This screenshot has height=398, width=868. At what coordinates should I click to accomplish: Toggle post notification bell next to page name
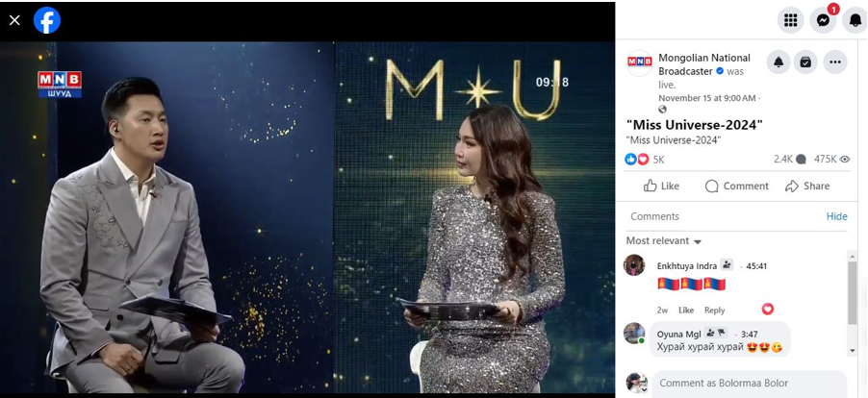pos(779,62)
